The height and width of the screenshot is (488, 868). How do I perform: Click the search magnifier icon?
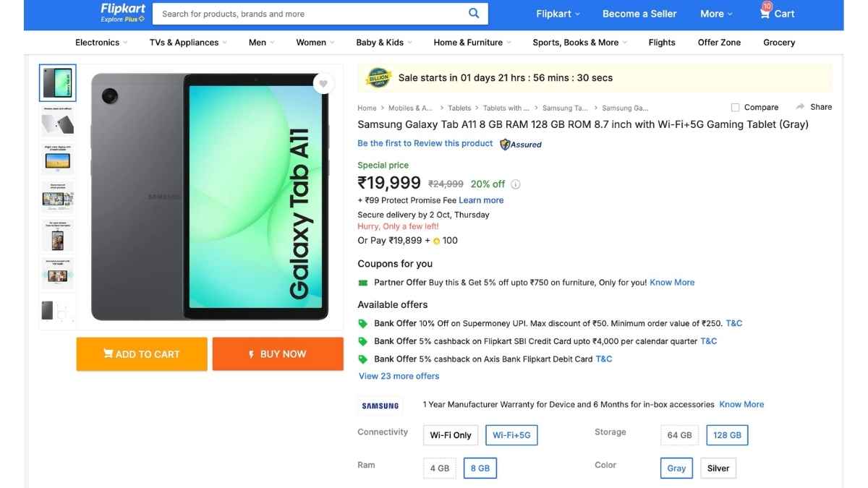(474, 13)
